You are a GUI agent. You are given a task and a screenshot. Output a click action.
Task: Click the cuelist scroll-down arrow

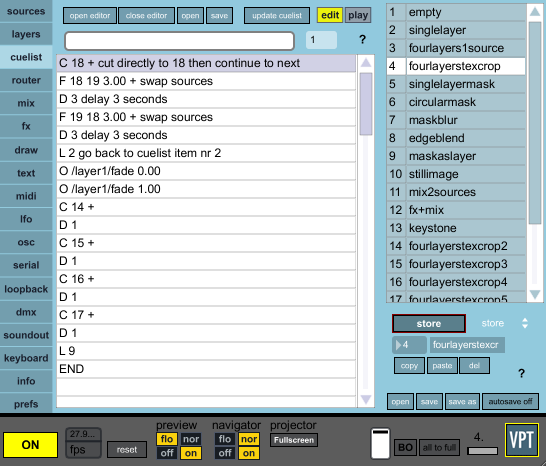(366, 399)
